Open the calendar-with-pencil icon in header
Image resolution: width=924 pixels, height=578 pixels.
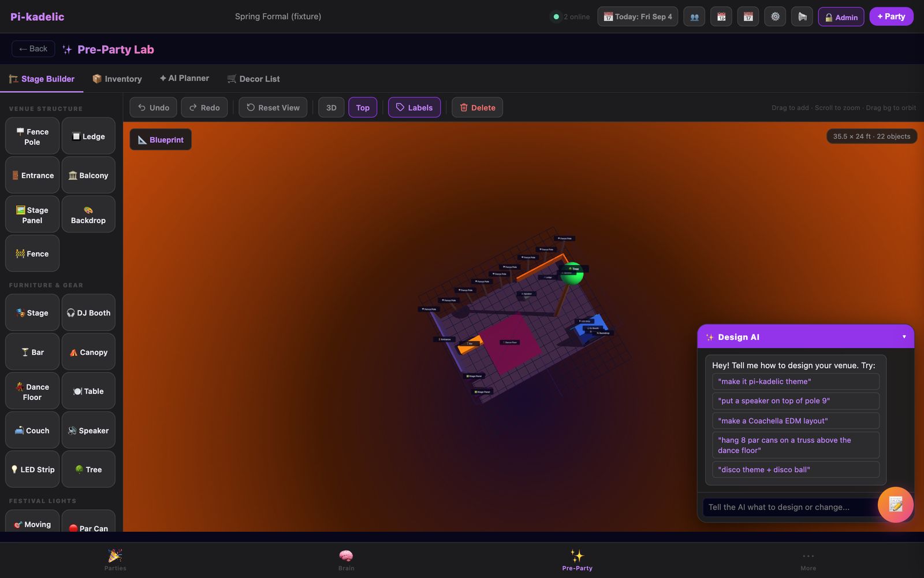click(x=721, y=17)
